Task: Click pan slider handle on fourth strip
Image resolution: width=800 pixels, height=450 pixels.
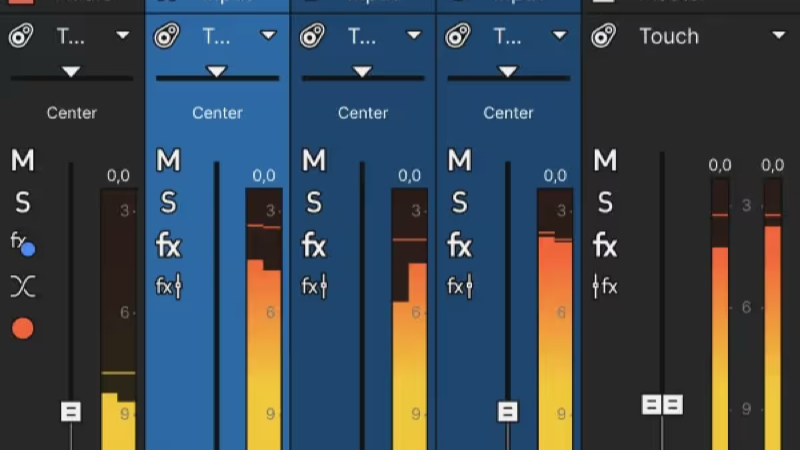Action: click(x=508, y=71)
